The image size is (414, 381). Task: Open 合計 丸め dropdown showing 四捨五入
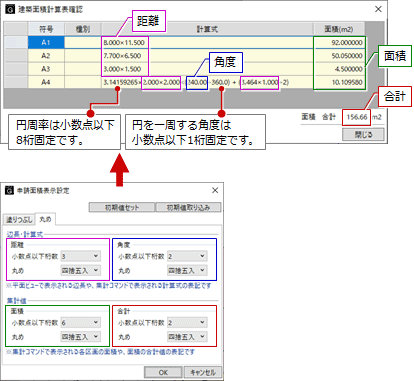pos(187,337)
